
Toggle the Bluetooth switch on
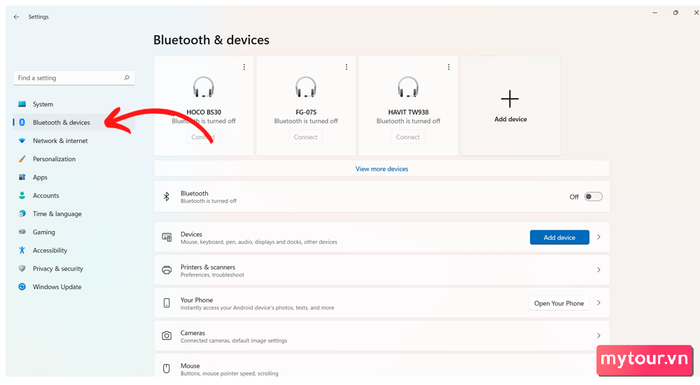coord(593,197)
